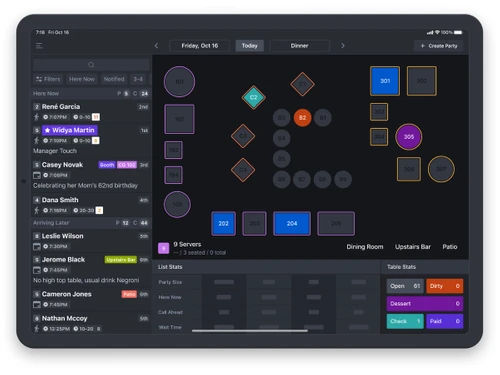Expand the List Stats panel header

(x=266, y=267)
